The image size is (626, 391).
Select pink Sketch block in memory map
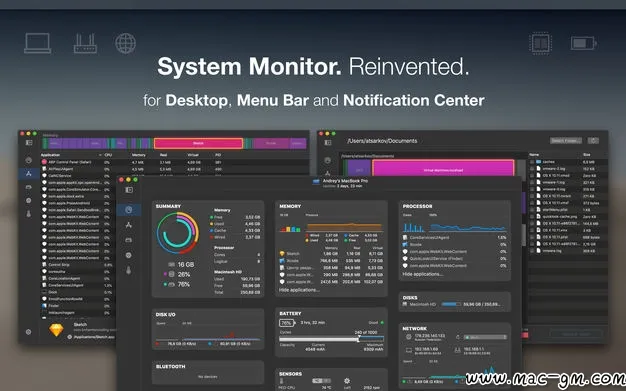pyautogui.click(x=198, y=143)
